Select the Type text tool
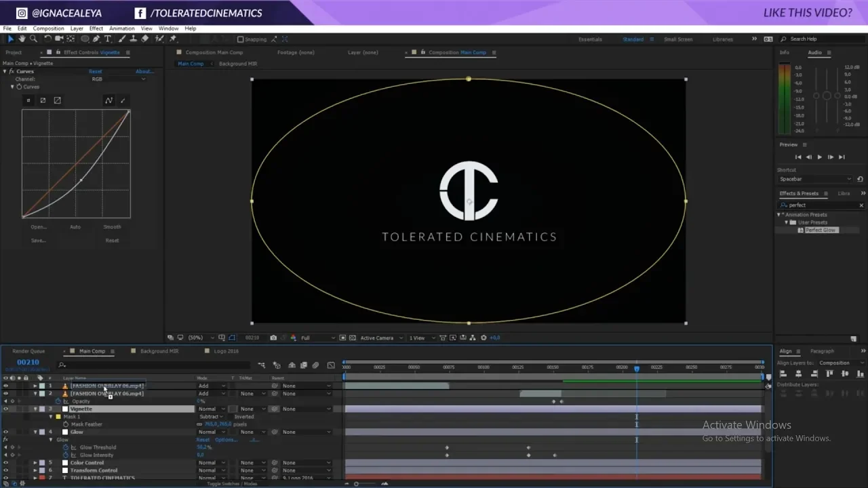 pyautogui.click(x=107, y=39)
